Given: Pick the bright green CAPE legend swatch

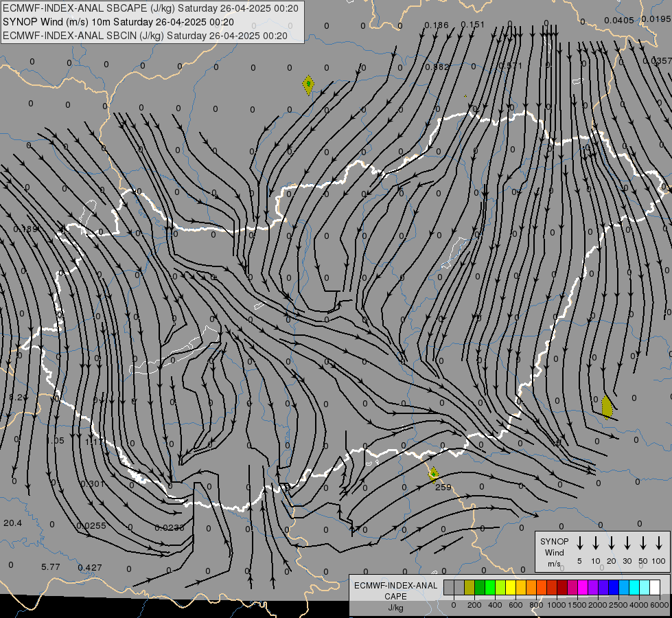Looking at the screenshot, I should 490,588.
